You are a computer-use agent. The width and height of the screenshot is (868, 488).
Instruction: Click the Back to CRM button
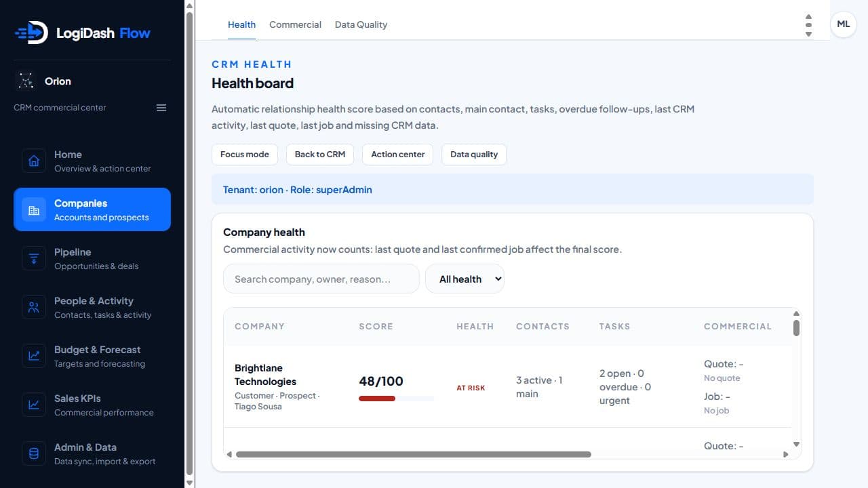pos(320,154)
